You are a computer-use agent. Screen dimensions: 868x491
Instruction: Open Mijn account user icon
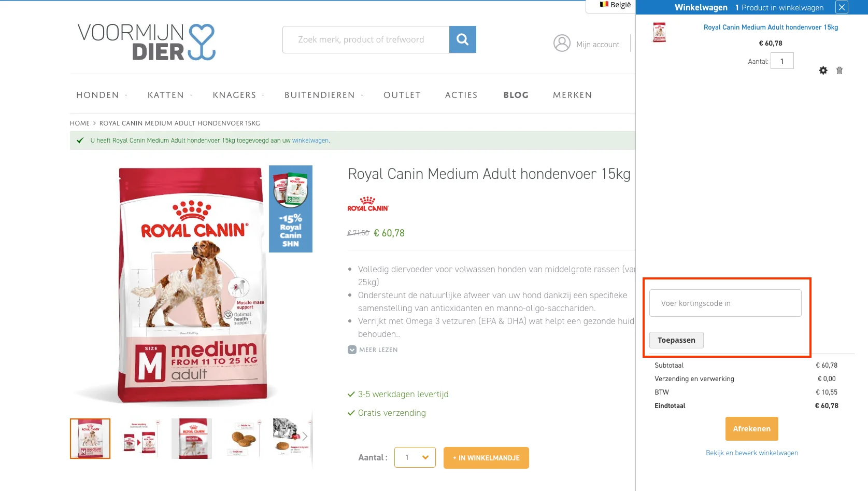point(562,43)
